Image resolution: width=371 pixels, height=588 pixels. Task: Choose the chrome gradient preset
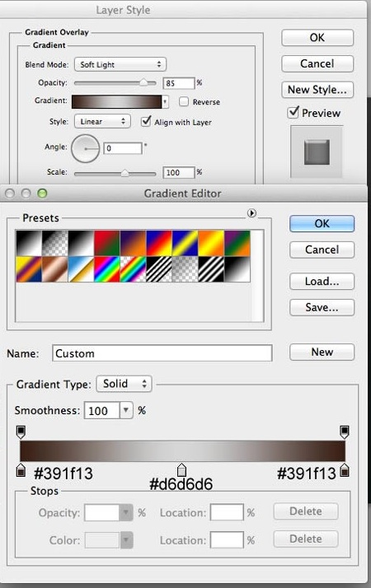(x=81, y=268)
